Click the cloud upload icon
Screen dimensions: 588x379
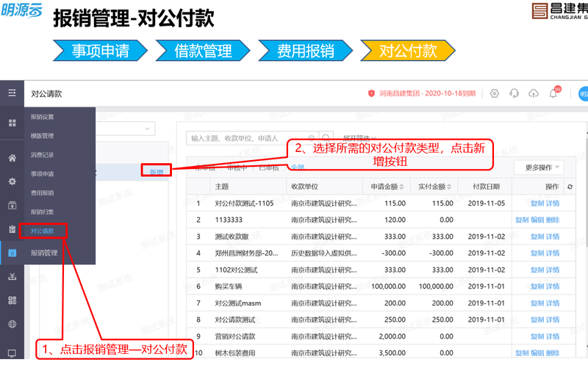point(534,93)
